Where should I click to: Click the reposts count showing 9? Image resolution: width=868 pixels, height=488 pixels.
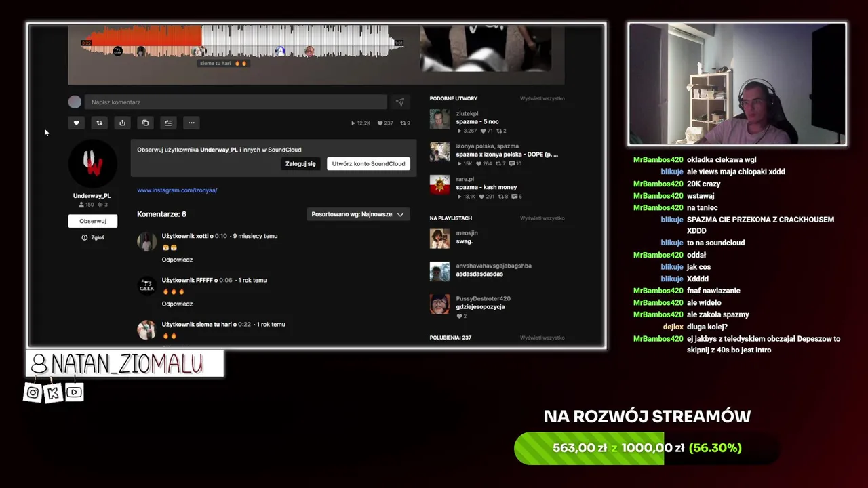[x=406, y=123]
